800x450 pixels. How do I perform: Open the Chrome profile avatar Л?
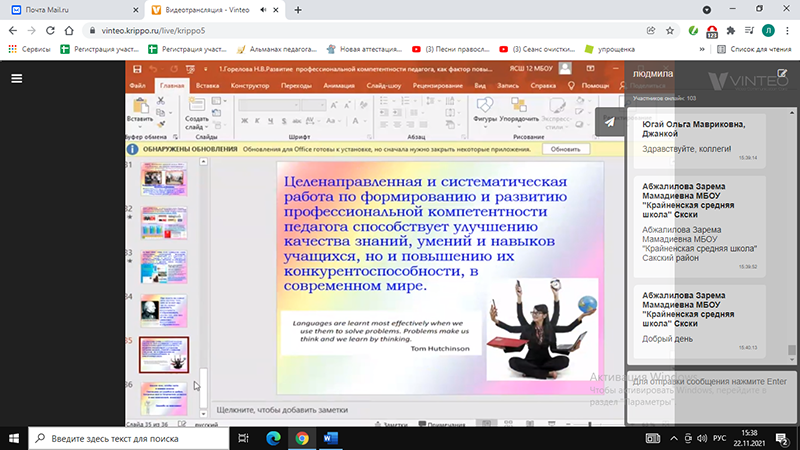click(x=768, y=31)
